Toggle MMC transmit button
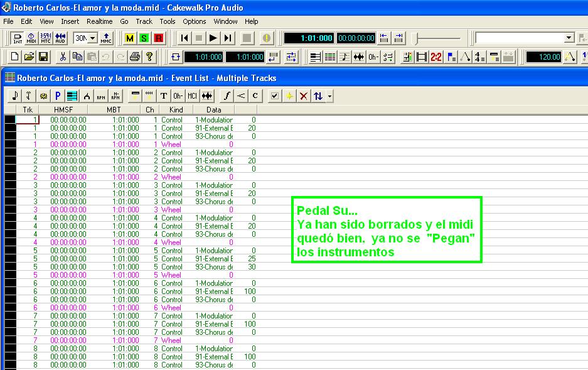Screen dimensions: 588x370 (x=106, y=38)
